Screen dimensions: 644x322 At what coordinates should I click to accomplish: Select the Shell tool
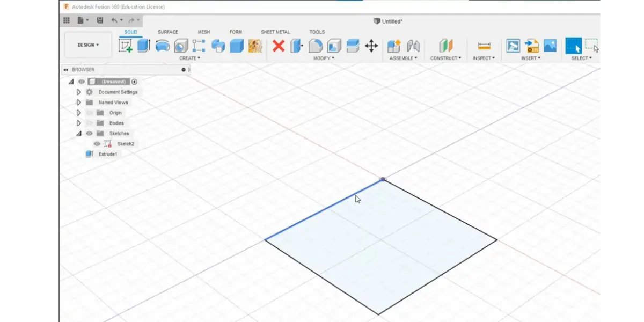pos(334,46)
